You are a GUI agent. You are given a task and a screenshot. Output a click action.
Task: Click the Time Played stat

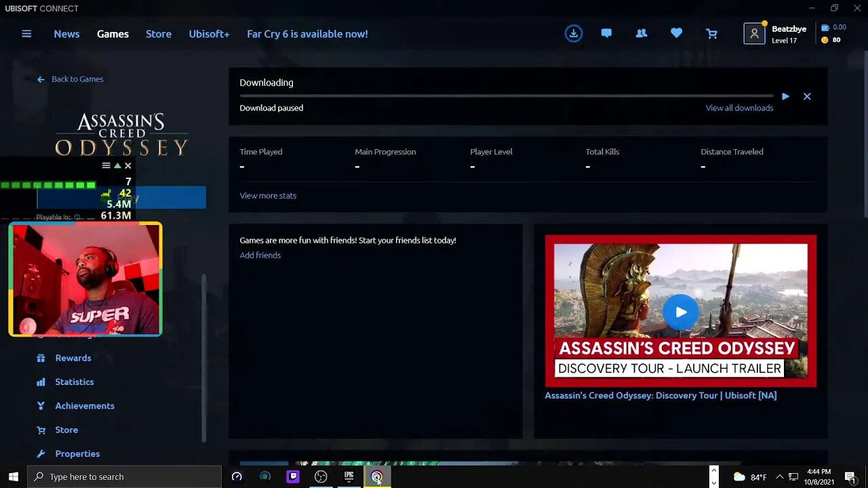point(261,159)
